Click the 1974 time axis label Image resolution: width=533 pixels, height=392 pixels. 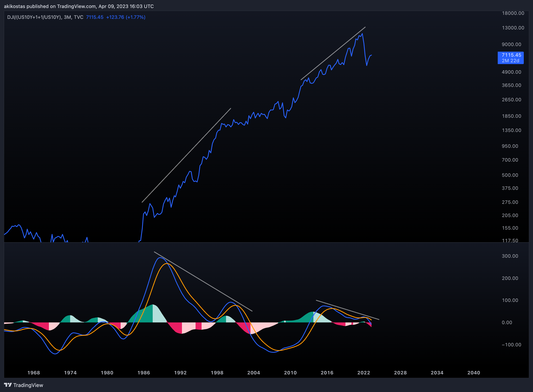[x=70, y=373]
